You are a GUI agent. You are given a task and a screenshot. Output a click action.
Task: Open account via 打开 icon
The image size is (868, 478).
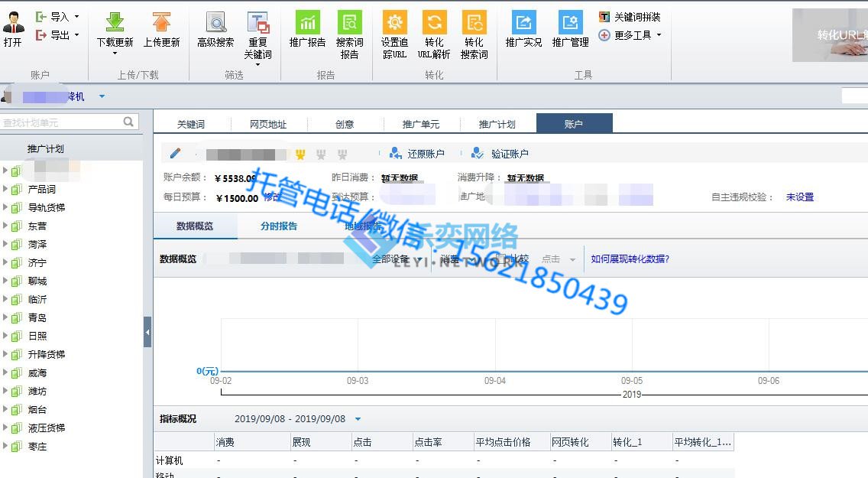13,22
